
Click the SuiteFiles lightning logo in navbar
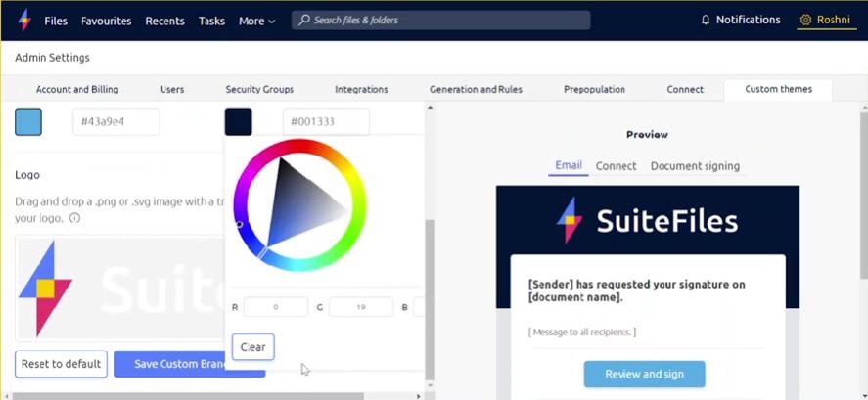tap(24, 21)
